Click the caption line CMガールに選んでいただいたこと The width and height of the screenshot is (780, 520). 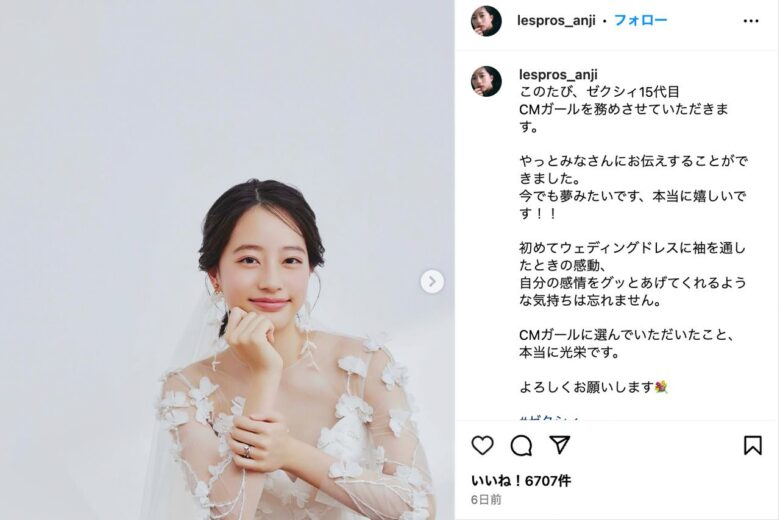point(627,334)
